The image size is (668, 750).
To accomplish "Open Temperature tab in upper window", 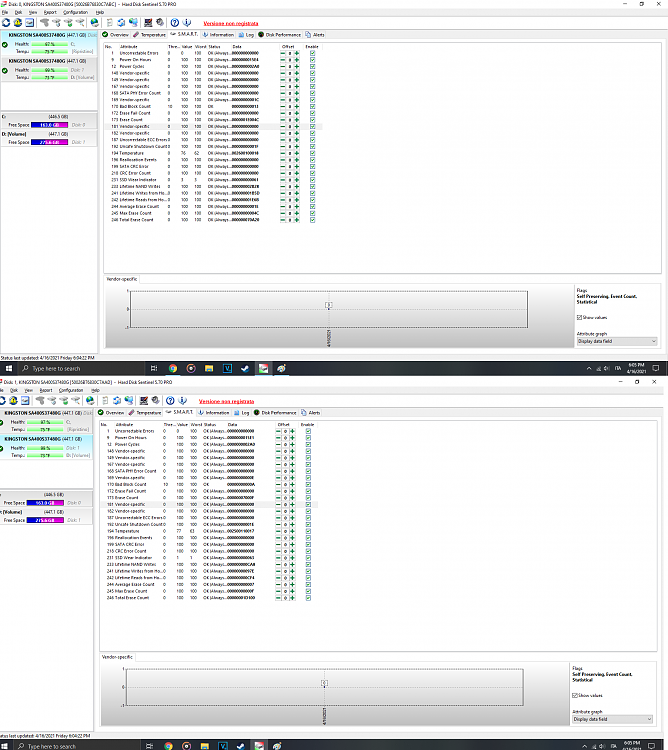I will (x=149, y=35).
